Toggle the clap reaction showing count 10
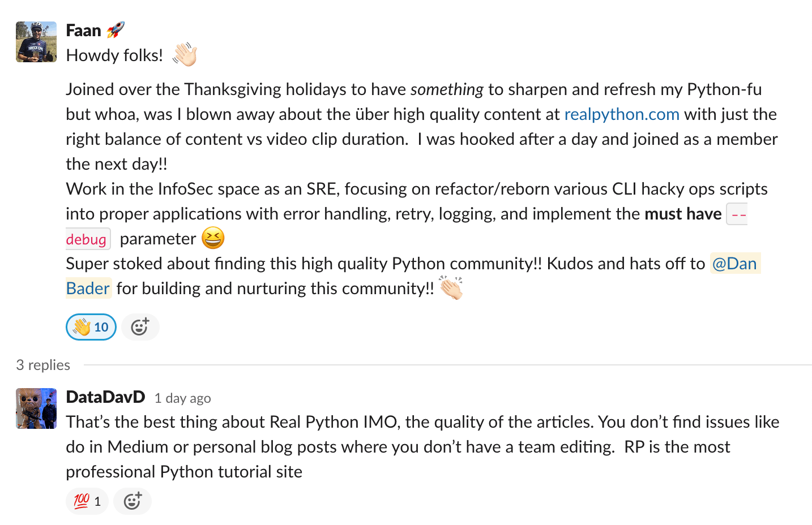 click(91, 326)
